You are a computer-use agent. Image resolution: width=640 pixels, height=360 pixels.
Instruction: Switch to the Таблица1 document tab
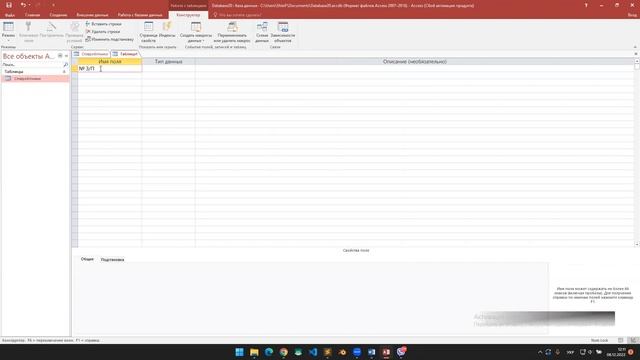click(x=125, y=54)
